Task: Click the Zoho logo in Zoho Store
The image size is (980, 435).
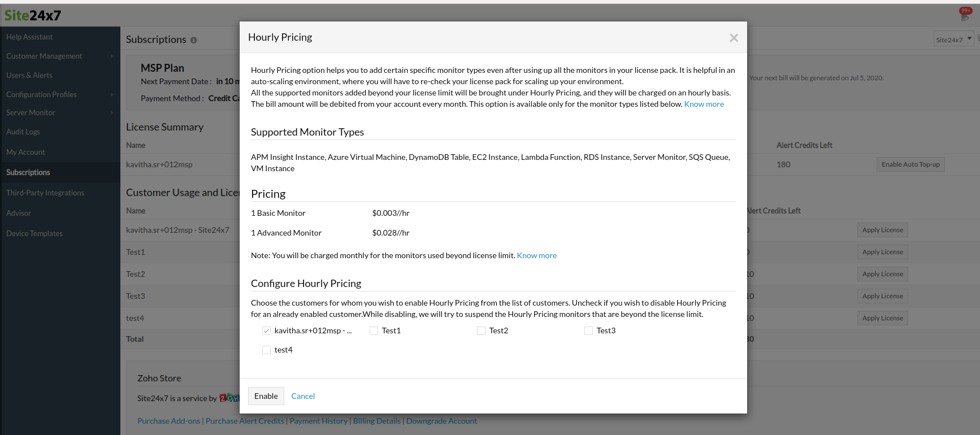Action: pos(229,398)
